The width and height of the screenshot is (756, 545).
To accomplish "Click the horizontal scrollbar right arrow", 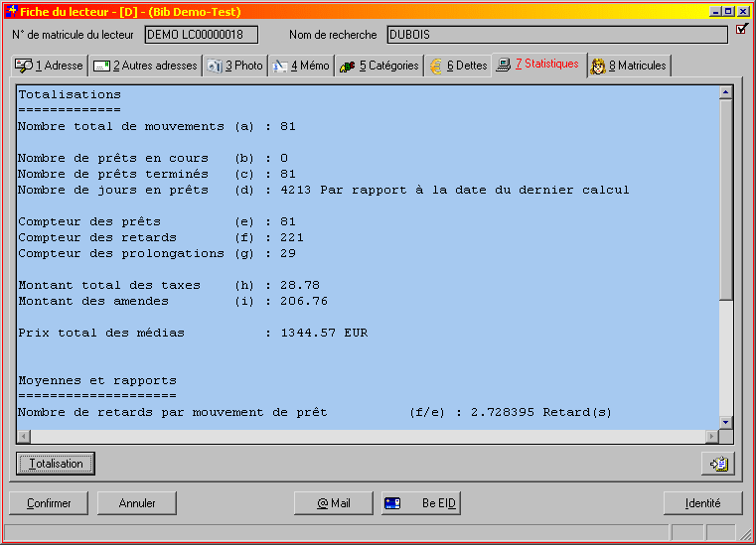I will click(x=711, y=437).
